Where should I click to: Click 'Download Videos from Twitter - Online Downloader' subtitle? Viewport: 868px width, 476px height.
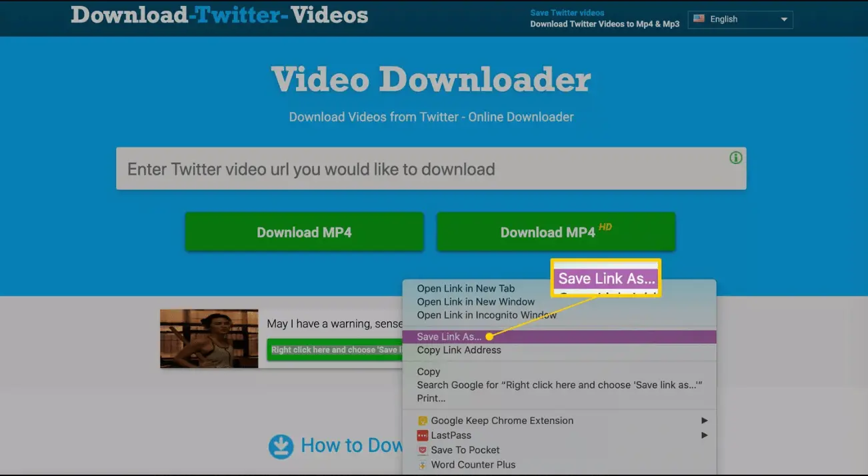click(431, 117)
